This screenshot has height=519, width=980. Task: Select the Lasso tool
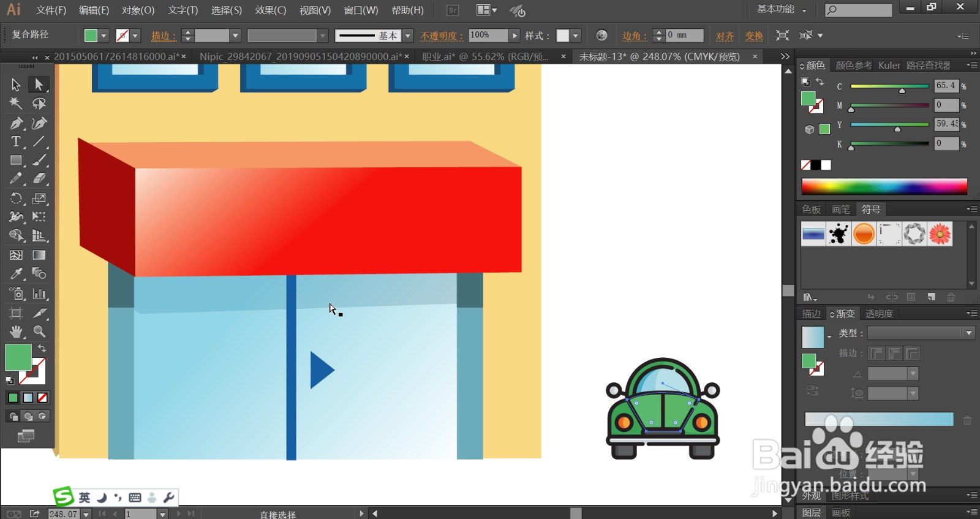pyautogui.click(x=39, y=104)
